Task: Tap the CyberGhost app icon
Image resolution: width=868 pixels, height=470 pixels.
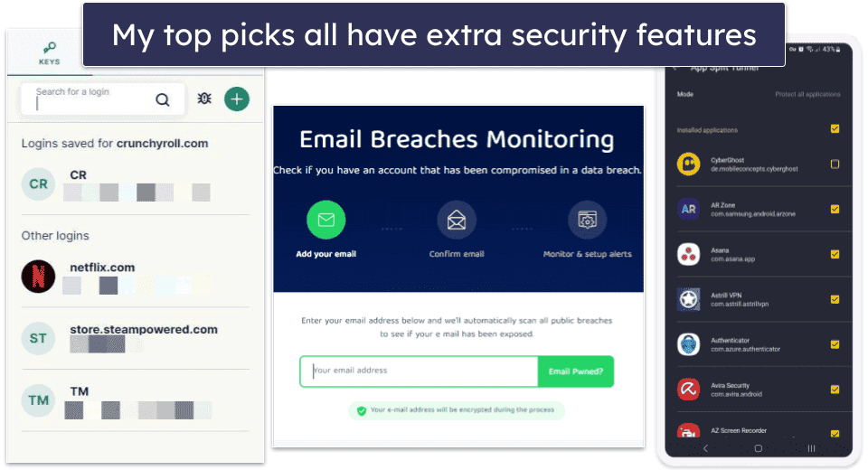Action: tap(689, 164)
